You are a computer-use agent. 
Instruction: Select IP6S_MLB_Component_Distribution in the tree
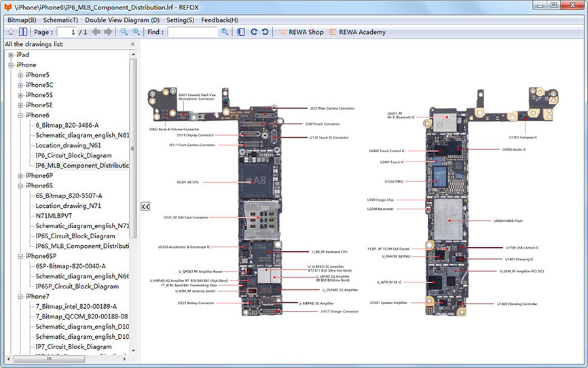point(82,246)
